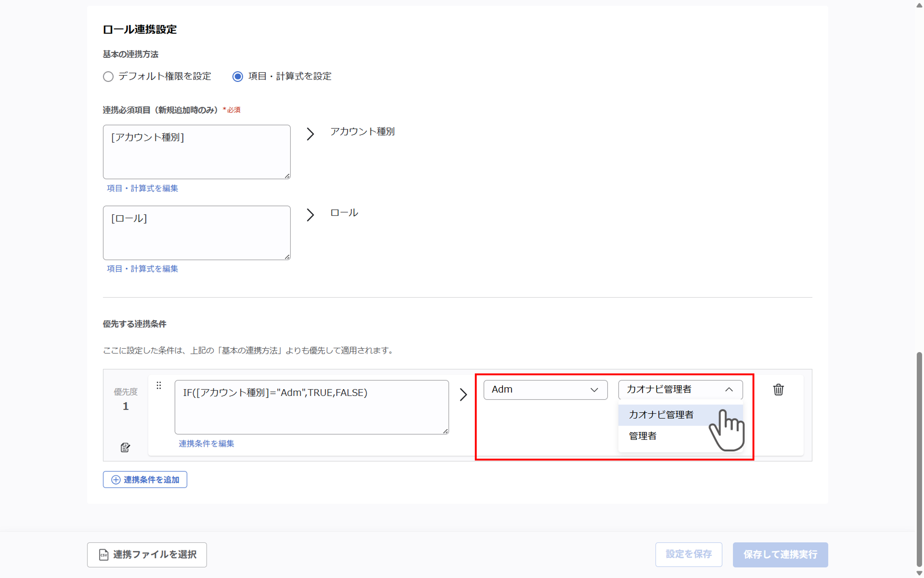Click the 連携条件を追加 button

coord(145,480)
